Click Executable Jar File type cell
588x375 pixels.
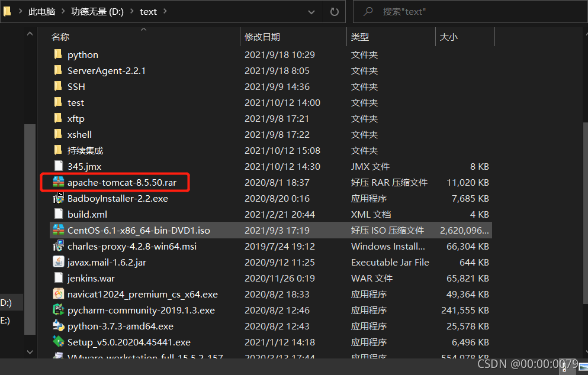tap(390, 262)
